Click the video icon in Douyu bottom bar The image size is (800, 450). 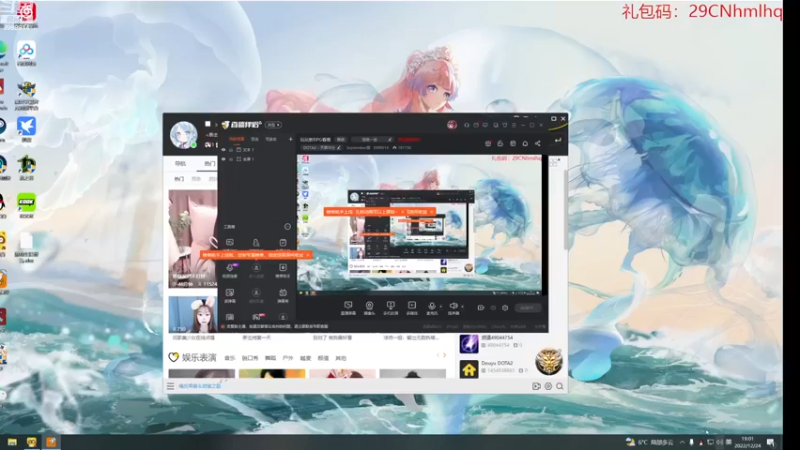point(536,386)
